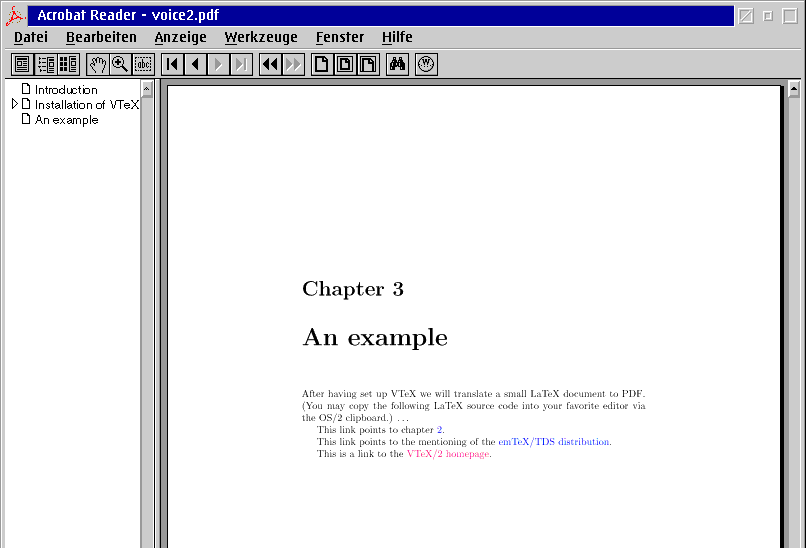
Task: Click document scroll-up arrow
Action: [794, 89]
